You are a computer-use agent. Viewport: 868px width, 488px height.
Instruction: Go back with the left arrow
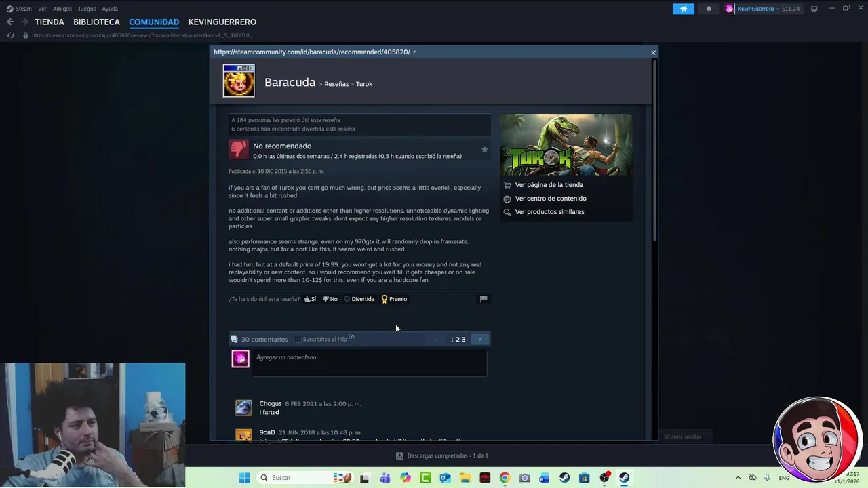pos(10,22)
